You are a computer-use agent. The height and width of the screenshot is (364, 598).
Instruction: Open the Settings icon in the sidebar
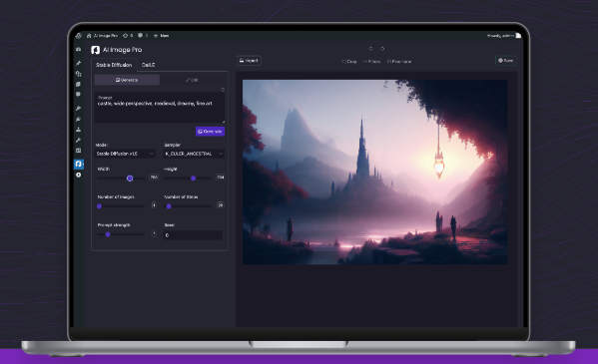(78, 151)
